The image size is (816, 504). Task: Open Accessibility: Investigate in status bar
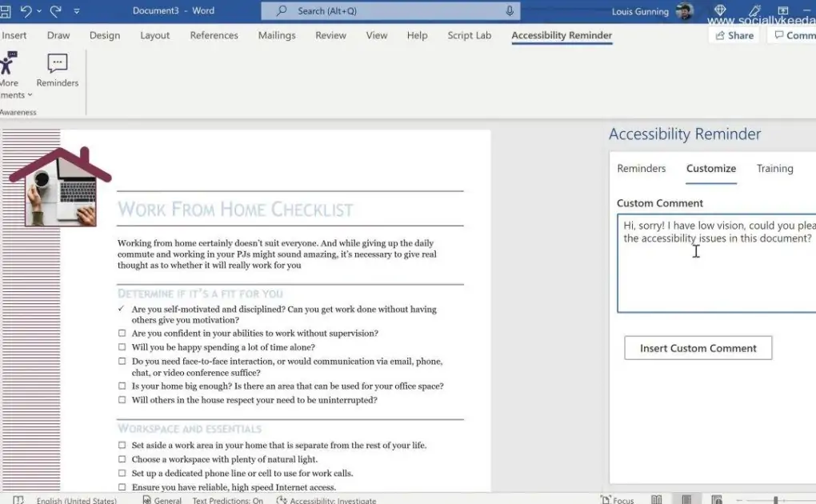tap(326, 500)
